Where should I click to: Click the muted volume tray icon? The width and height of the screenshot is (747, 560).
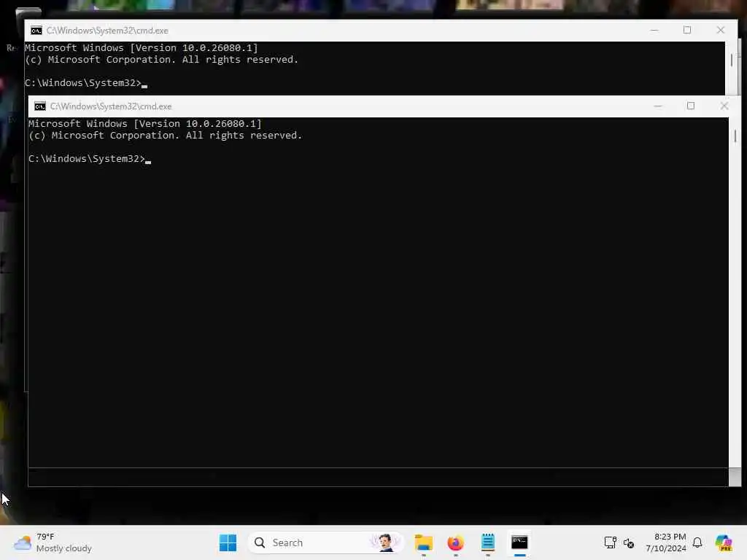(628, 542)
